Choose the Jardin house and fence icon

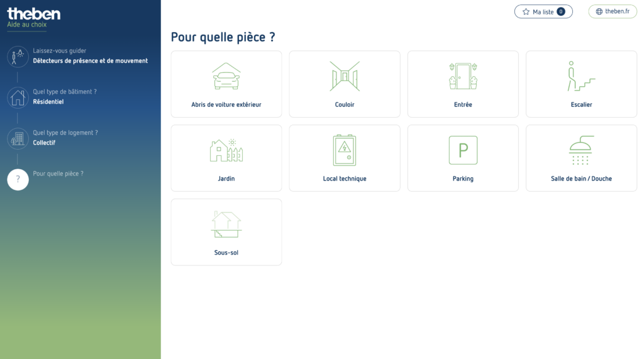point(226,150)
